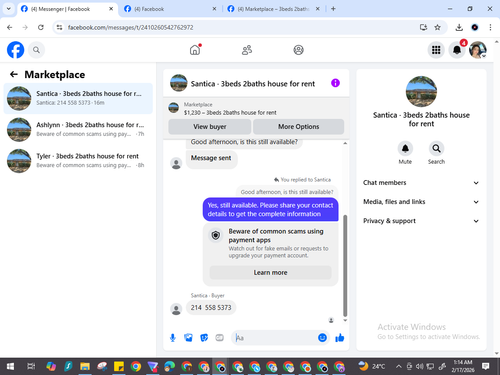Open the Task View taskbar button

tap(31, 366)
